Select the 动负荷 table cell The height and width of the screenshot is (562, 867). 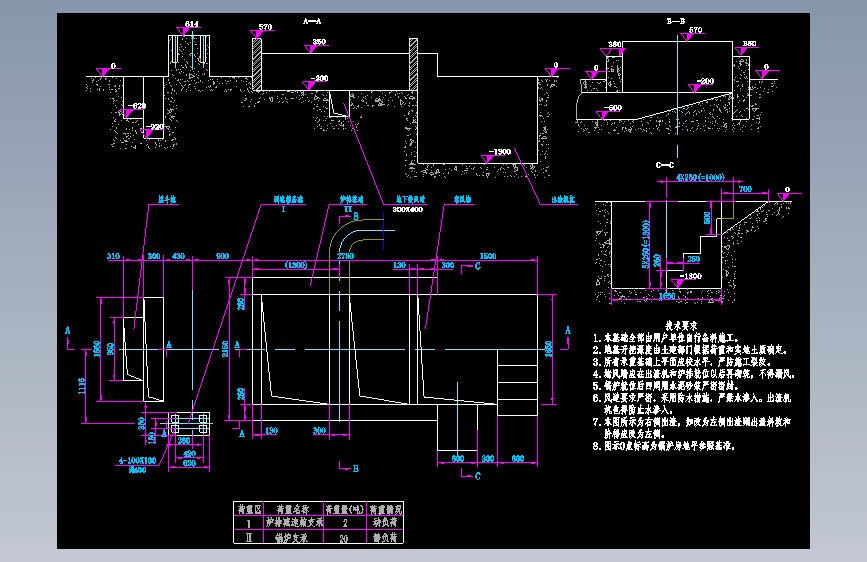coord(385,522)
